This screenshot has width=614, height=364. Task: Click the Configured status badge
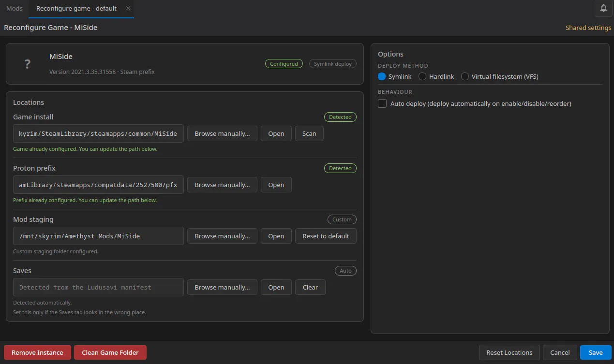click(x=284, y=64)
